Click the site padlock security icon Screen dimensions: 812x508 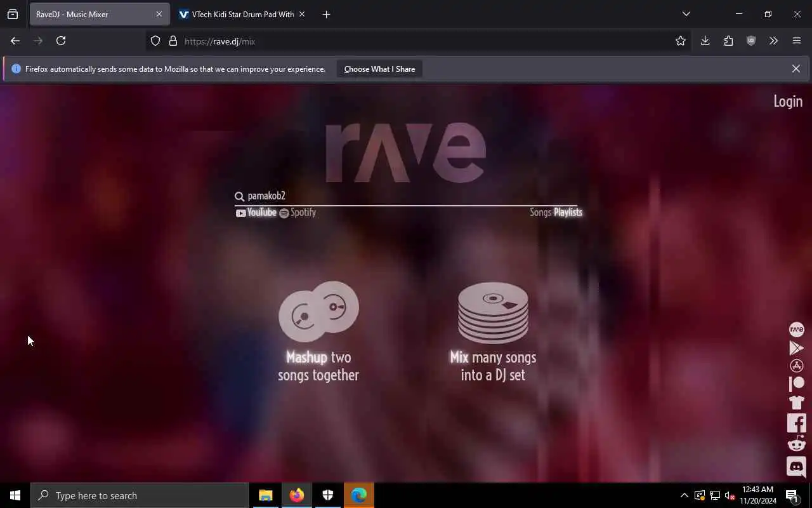[x=173, y=41]
